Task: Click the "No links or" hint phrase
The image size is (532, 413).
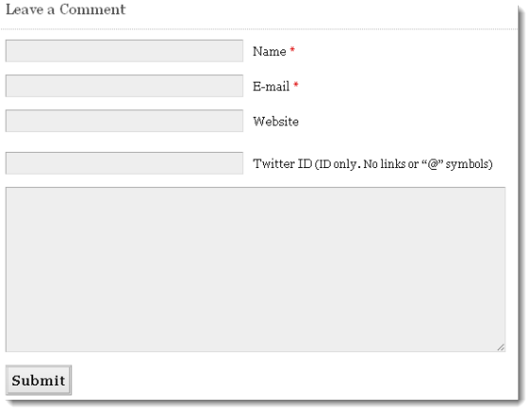Action: tap(391, 164)
